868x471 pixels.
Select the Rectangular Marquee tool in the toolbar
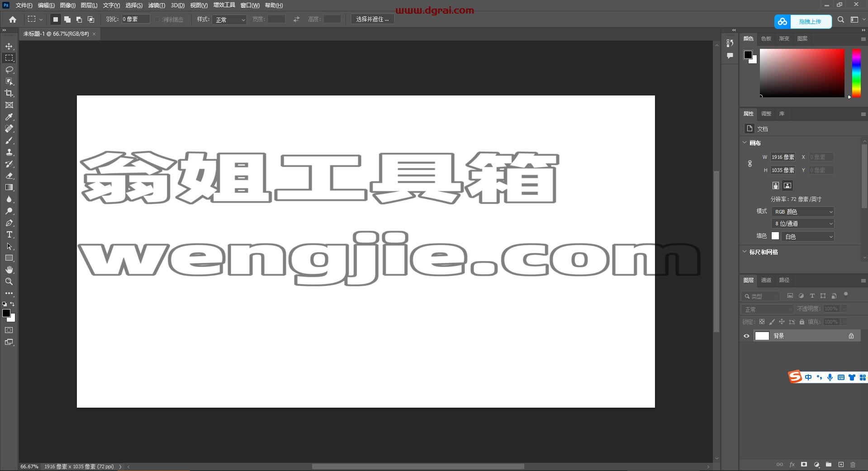point(9,58)
